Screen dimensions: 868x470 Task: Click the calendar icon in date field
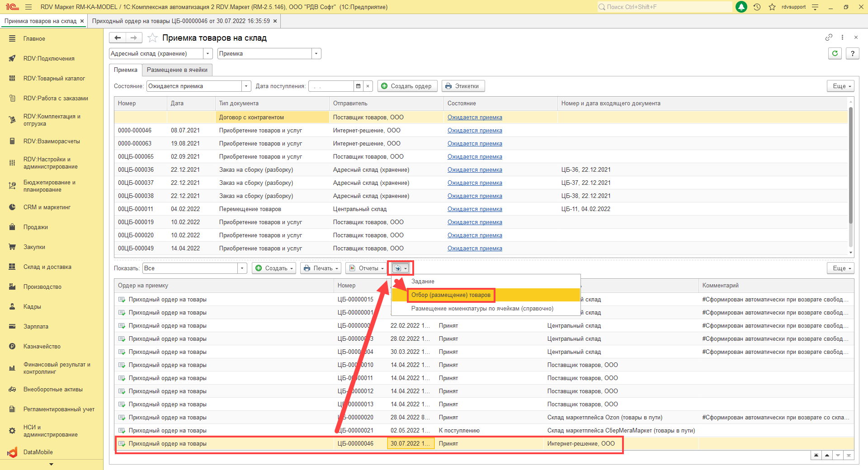[358, 86]
